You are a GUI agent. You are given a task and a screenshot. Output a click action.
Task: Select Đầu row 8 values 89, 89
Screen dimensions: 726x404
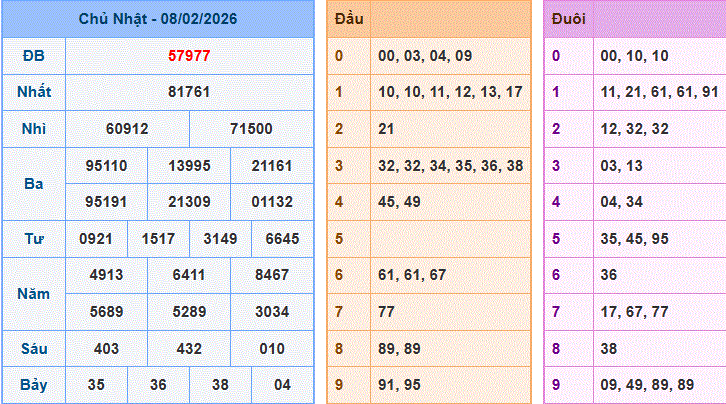pos(399,348)
